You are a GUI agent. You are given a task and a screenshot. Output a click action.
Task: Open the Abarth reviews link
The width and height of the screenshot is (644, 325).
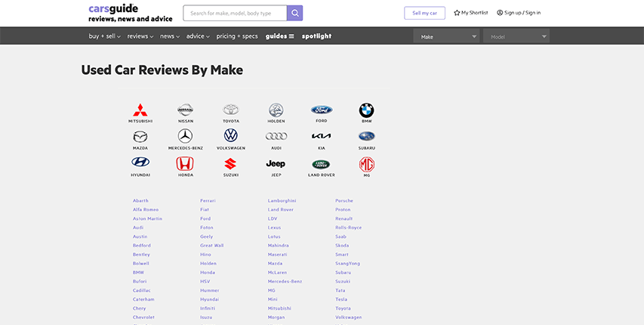coord(140,201)
